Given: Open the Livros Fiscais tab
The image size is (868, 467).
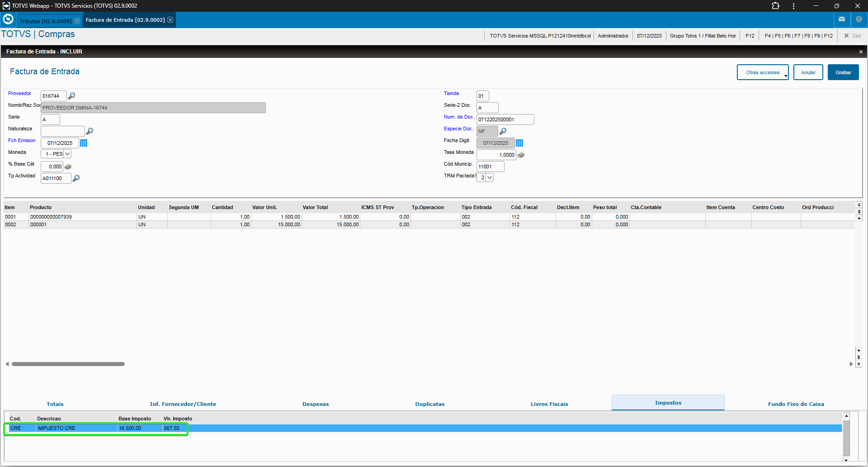Looking at the screenshot, I should (549, 404).
